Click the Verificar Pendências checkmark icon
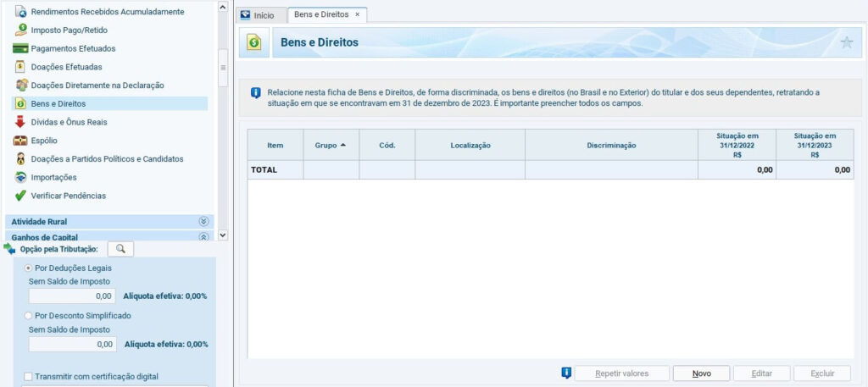Image resolution: width=868 pixels, height=387 pixels. click(21, 196)
